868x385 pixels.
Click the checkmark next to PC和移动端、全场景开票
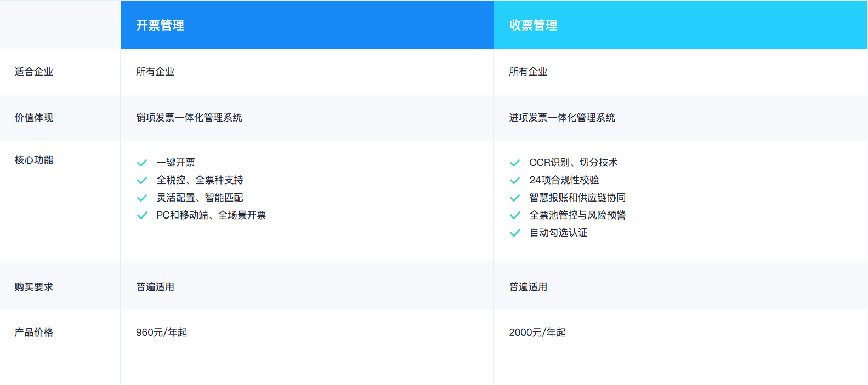(x=142, y=215)
